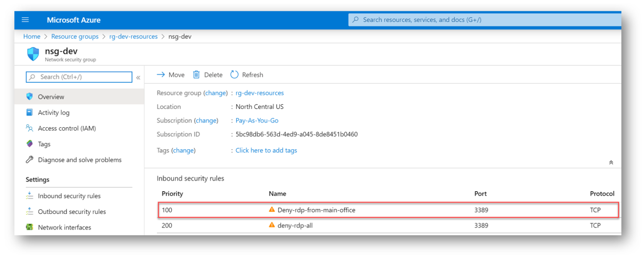Click the Access control people icon
The width and height of the screenshot is (644, 255).
[29, 128]
